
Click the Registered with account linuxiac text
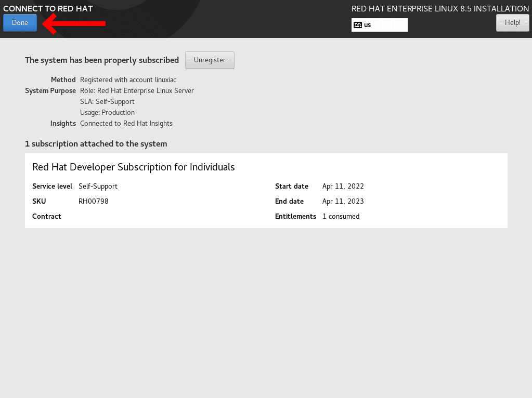pyautogui.click(x=128, y=79)
